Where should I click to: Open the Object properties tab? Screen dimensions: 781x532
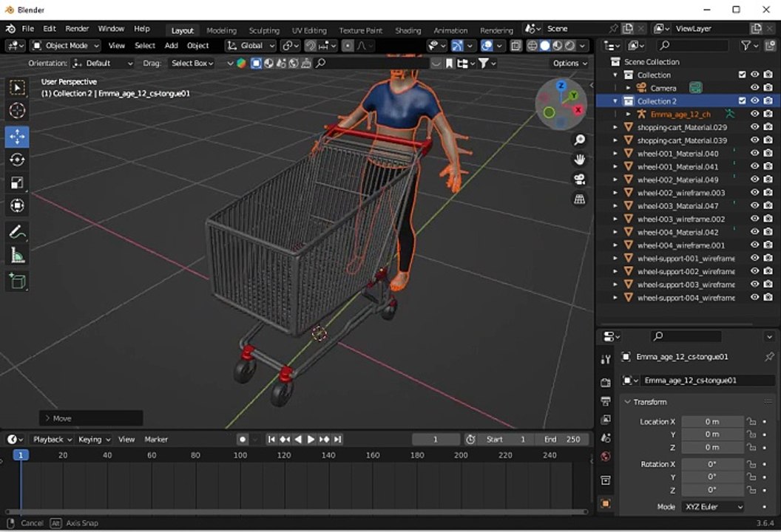point(606,504)
